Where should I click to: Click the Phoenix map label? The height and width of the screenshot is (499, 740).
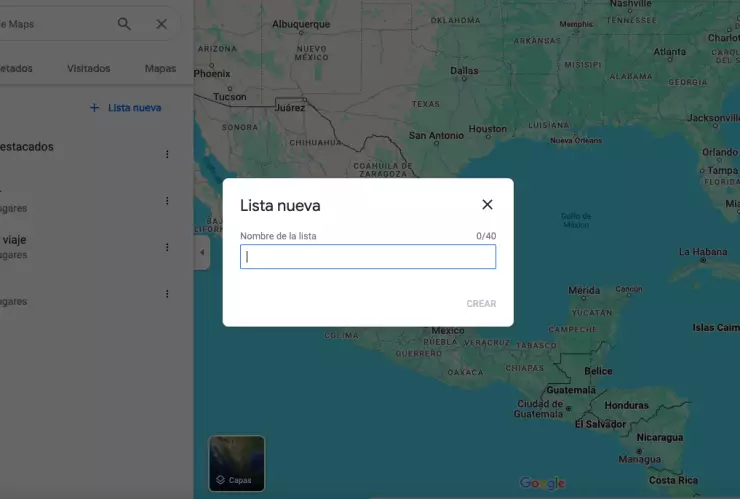[x=212, y=74]
